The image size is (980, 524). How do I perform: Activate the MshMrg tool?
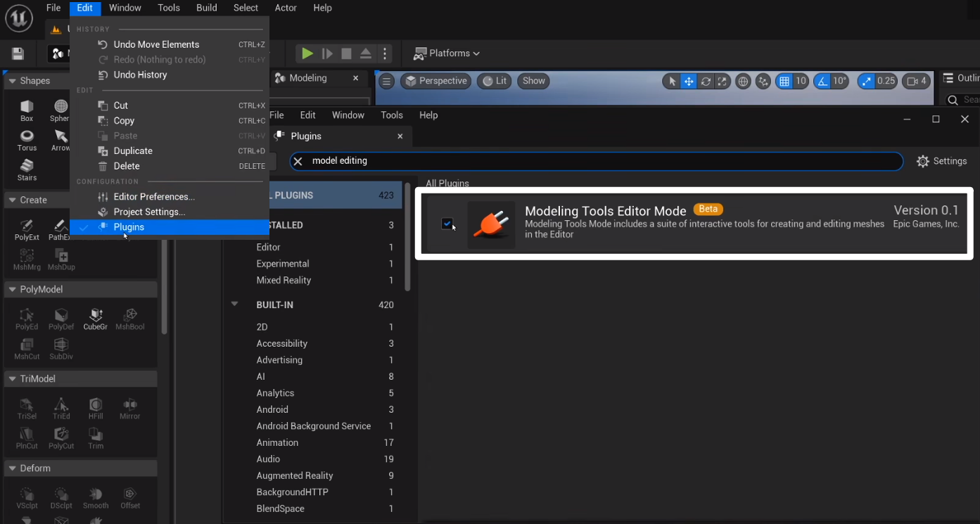point(27,260)
